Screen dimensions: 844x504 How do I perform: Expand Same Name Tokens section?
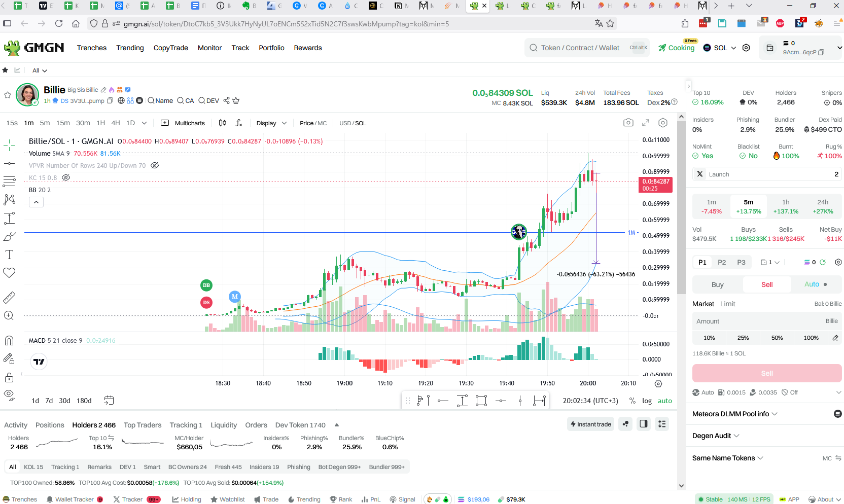pyautogui.click(x=727, y=458)
